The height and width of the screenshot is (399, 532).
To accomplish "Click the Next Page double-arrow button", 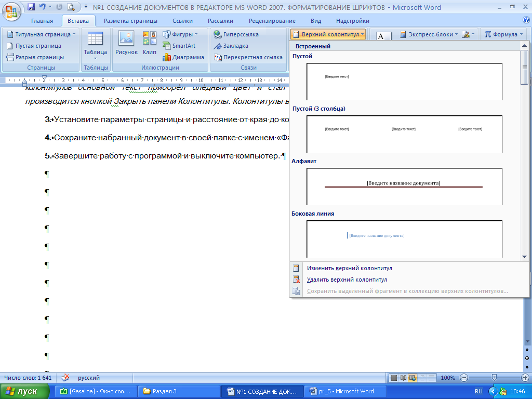I will tap(527, 367).
